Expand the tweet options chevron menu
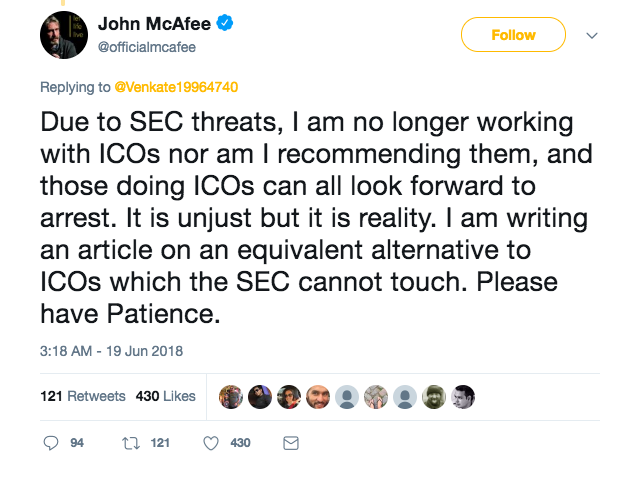This screenshot has height=479, width=636. (591, 35)
